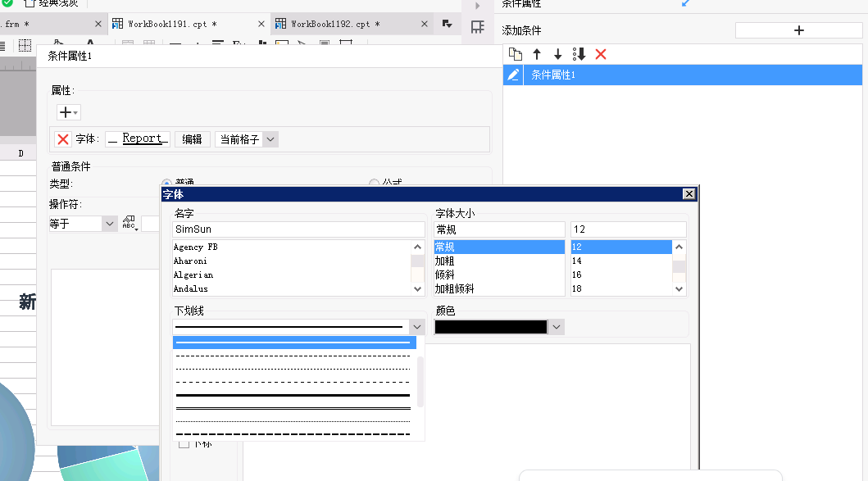Open the 颜色 color dropdown arrow
868x481 pixels.
tap(557, 327)
